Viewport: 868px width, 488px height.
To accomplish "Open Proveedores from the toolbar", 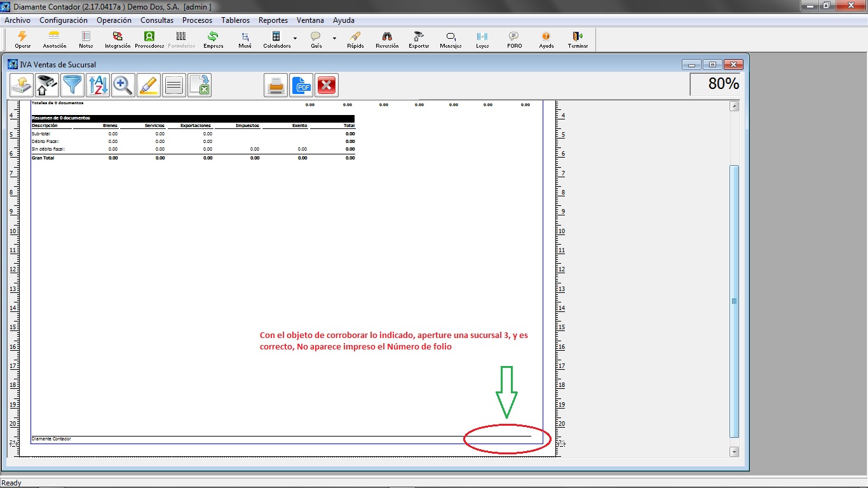I will click(x=149, y=39).
